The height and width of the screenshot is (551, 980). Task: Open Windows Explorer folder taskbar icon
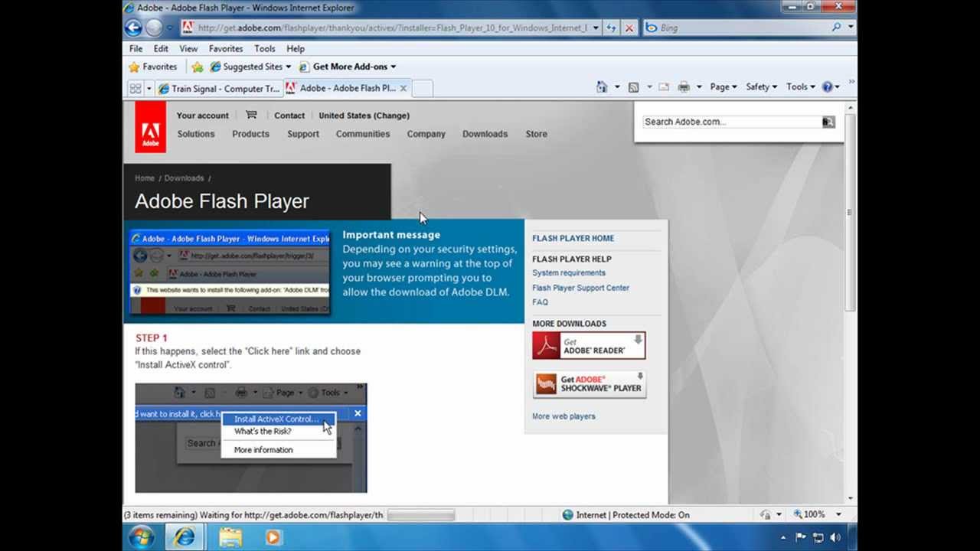230,537
